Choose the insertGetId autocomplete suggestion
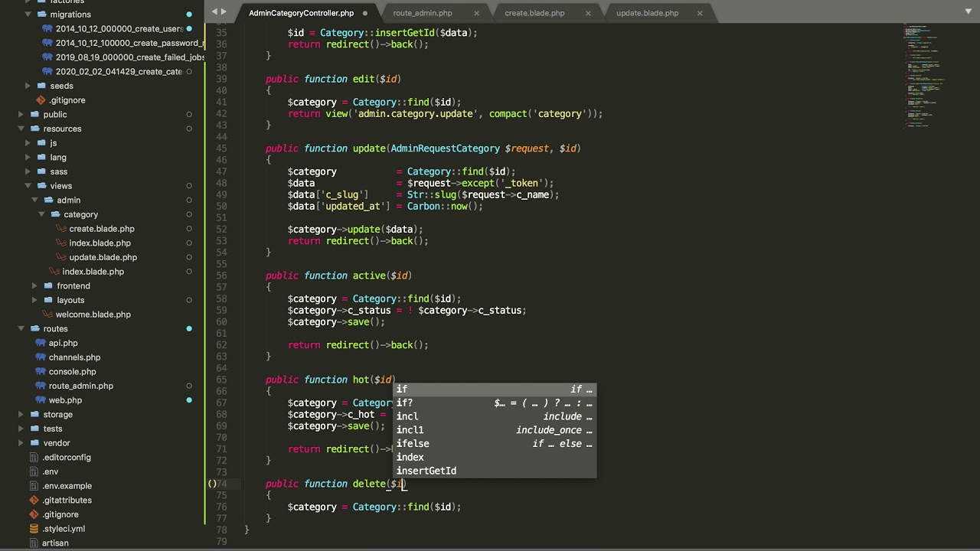Screen dimensions: 980x551 click(495, 471)
